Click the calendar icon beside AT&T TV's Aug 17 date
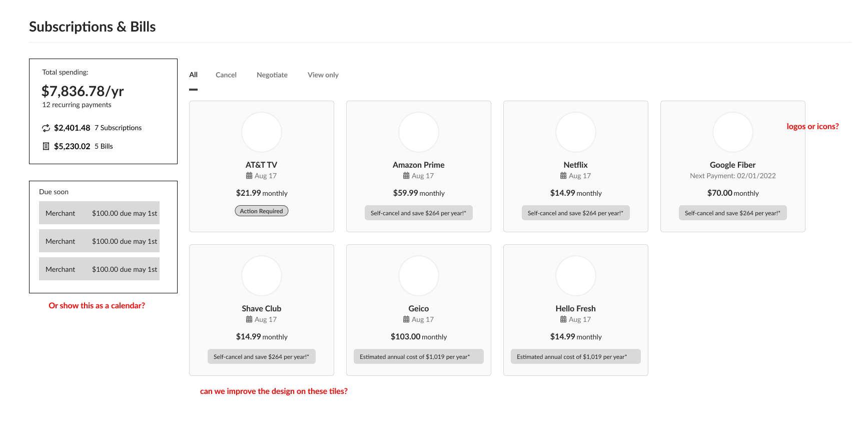Viewport: 868px width, 437px height. click(248, 175)
